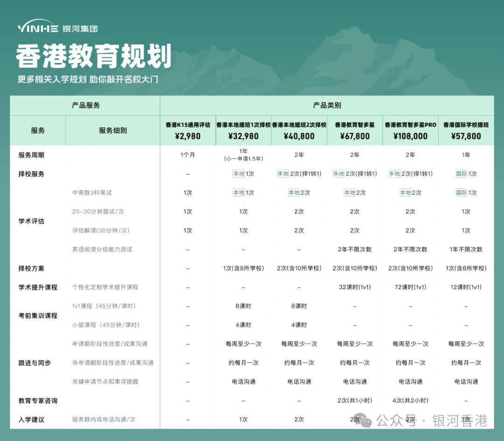Select the 香港教育智多星 product heading (non-PRO)
This screenshot has width=504, height=441.
(x=355, y=125)
